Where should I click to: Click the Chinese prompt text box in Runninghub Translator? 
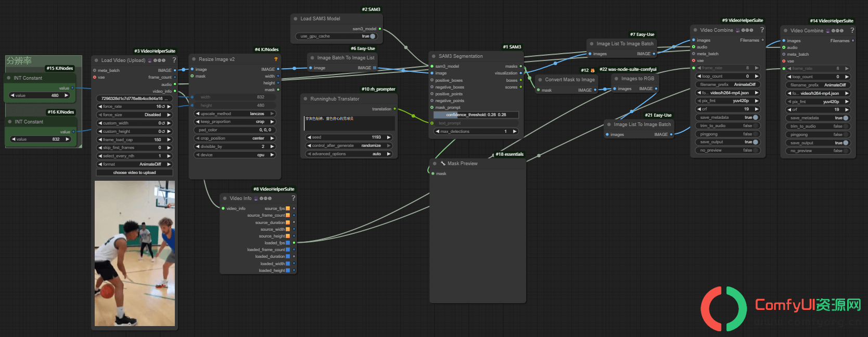pyautogui.click(x=349, y=123)
